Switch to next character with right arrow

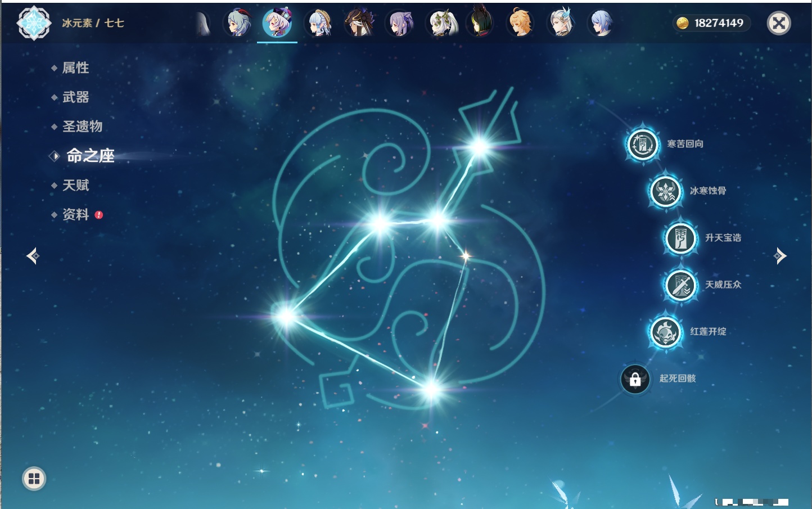[780, 256]
